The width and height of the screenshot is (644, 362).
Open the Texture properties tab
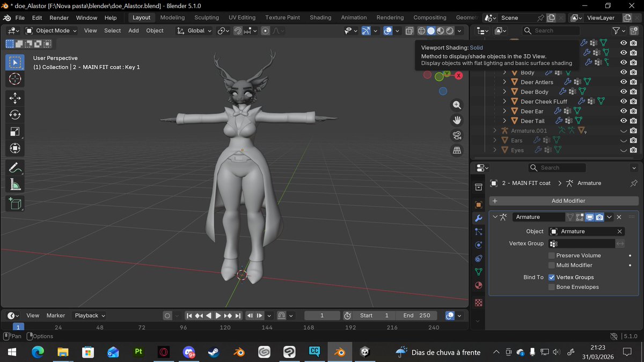pos(478,302)
